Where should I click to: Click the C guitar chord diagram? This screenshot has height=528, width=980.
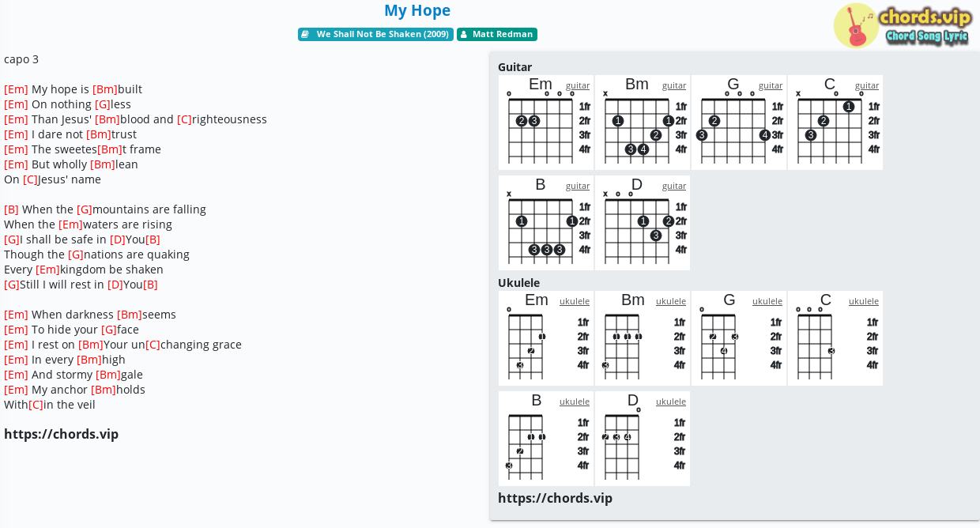[835, 123]
